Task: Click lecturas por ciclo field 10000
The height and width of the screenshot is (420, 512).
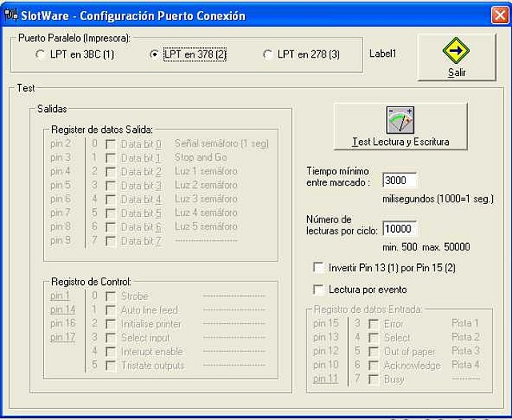Action: (x=400, y=229)
